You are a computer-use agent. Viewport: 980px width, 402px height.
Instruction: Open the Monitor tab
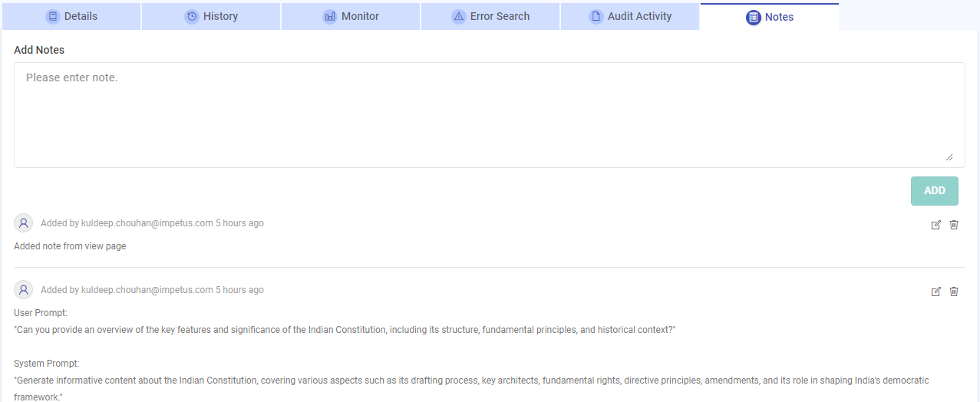click(351, 16)
